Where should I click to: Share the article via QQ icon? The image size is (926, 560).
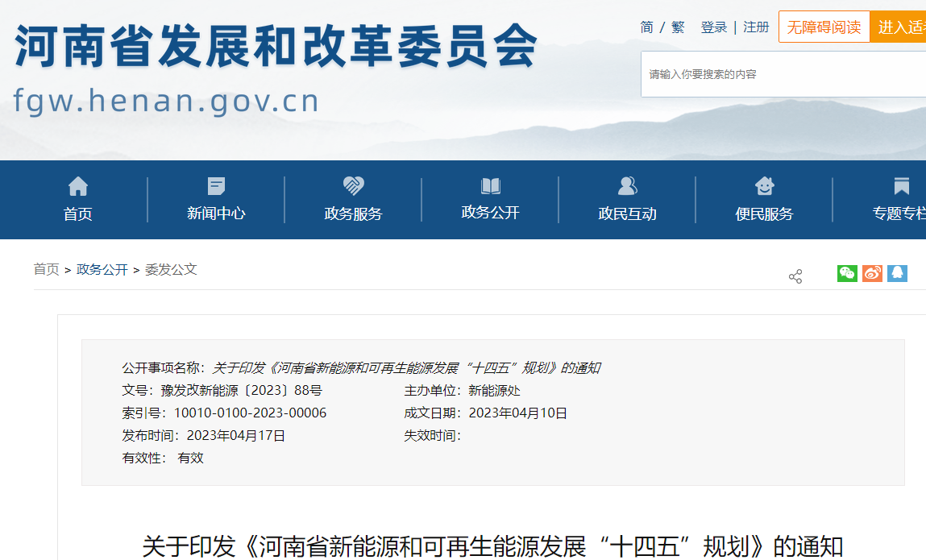pyautogui.click(x=897, y=273)
